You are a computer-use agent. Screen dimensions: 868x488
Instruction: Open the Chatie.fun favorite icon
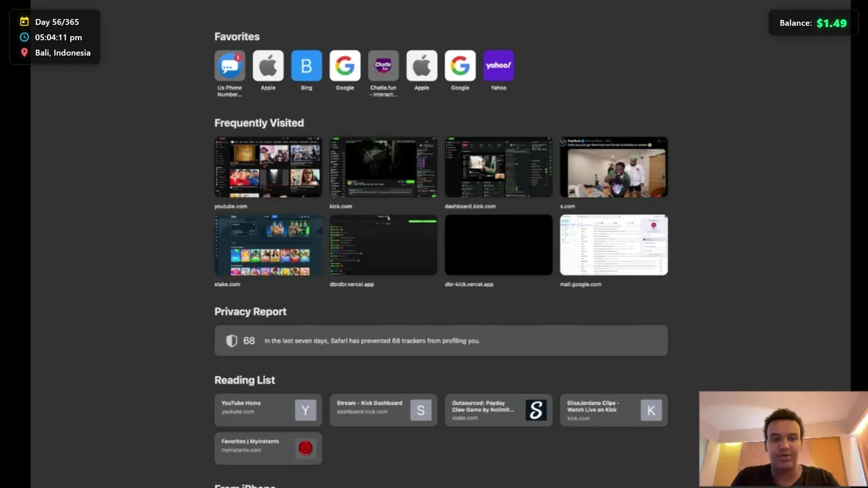pyautogui.click(x=383, y=66)
